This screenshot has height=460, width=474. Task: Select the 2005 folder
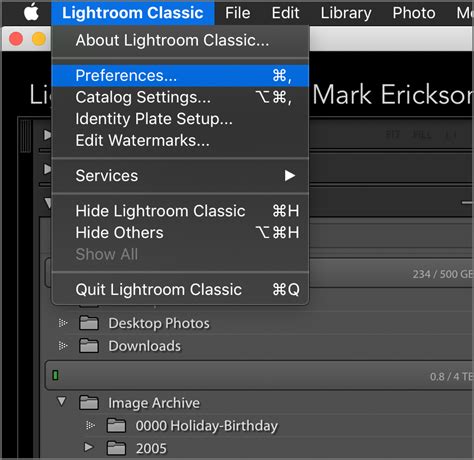pyautogui.click(x=151, y=448)
